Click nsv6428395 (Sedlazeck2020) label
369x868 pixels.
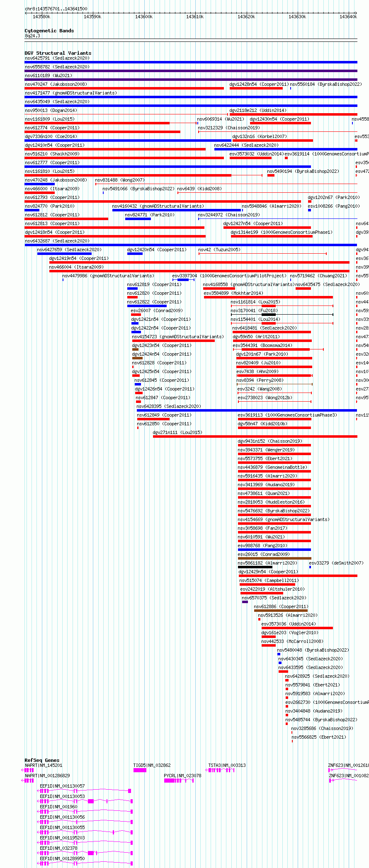tap(169, 406)
